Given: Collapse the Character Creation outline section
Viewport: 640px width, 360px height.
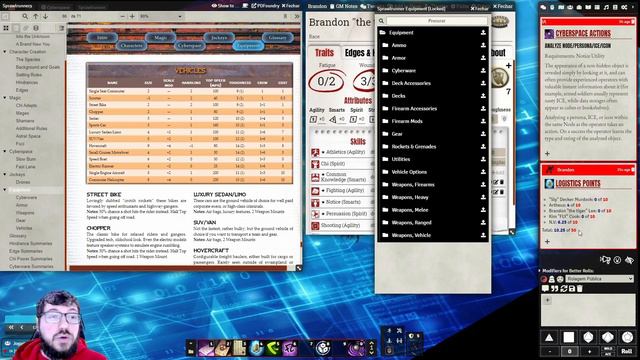Looking at the screenshot, I should coord(4,52).
